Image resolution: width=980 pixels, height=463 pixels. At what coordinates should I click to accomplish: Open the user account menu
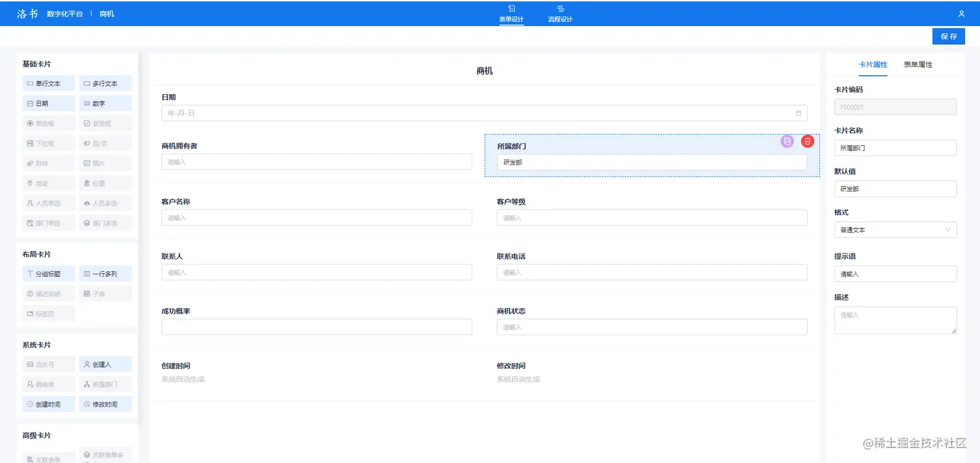pos(961,14)
